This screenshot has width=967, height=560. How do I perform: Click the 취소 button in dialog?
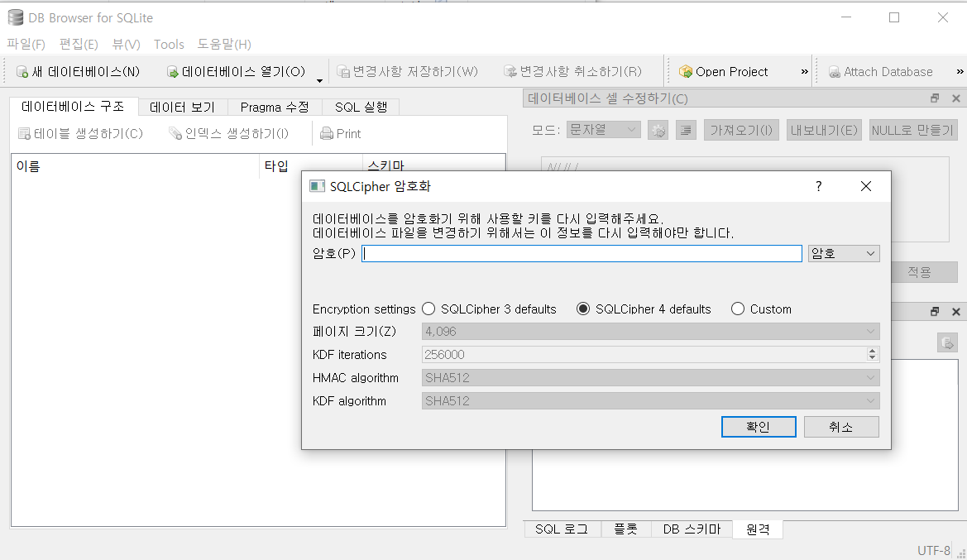(841, 427)
